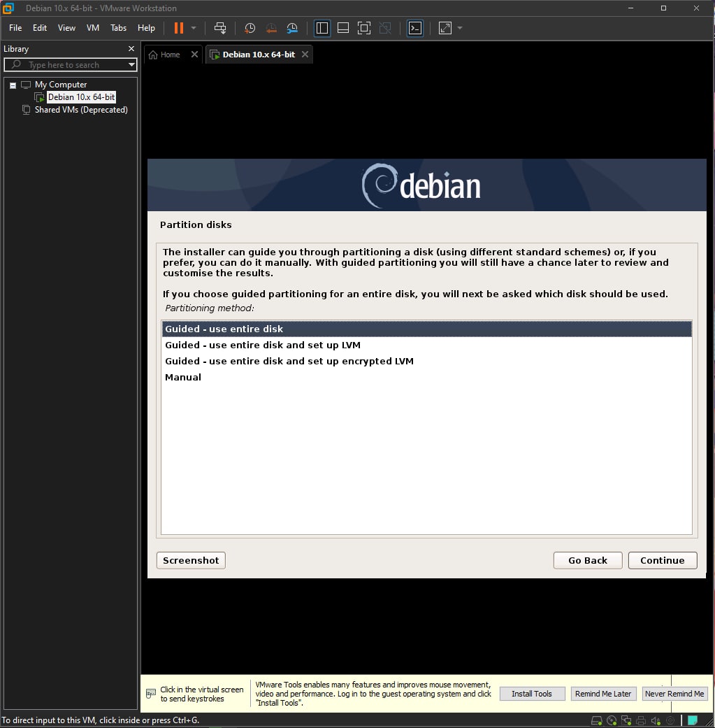This screenshot has width=715, height=728.
Task: Open the File menu
Action: point(15,28)
